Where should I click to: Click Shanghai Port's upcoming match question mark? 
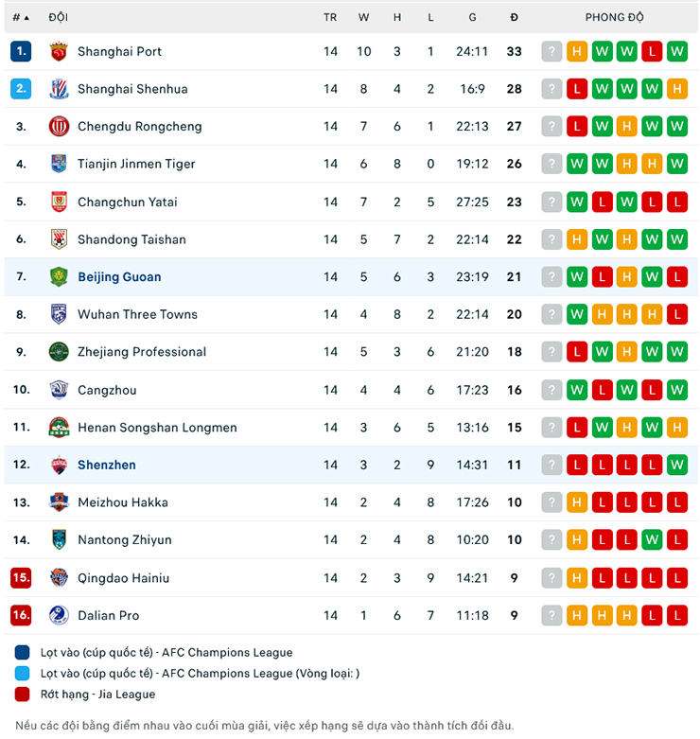551,51
